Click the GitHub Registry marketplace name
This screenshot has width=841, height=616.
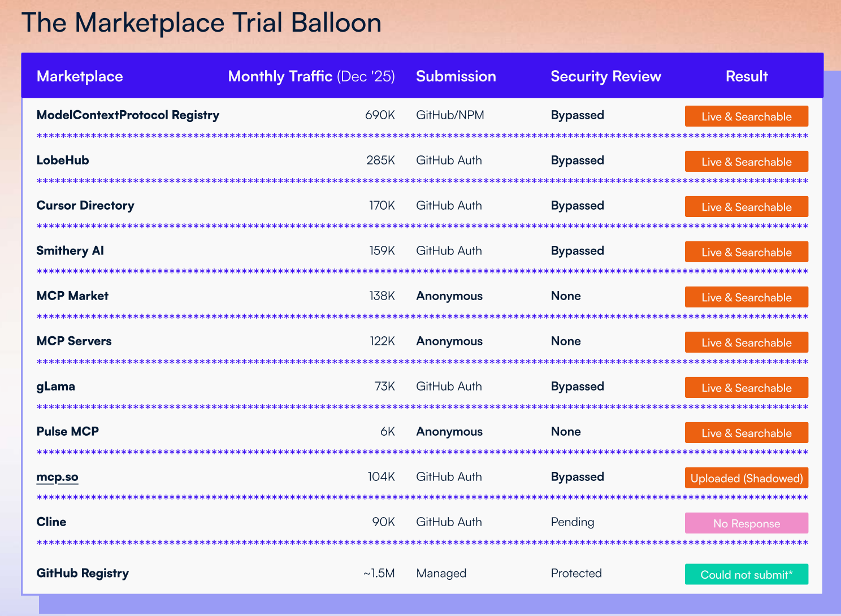[83, 573]
